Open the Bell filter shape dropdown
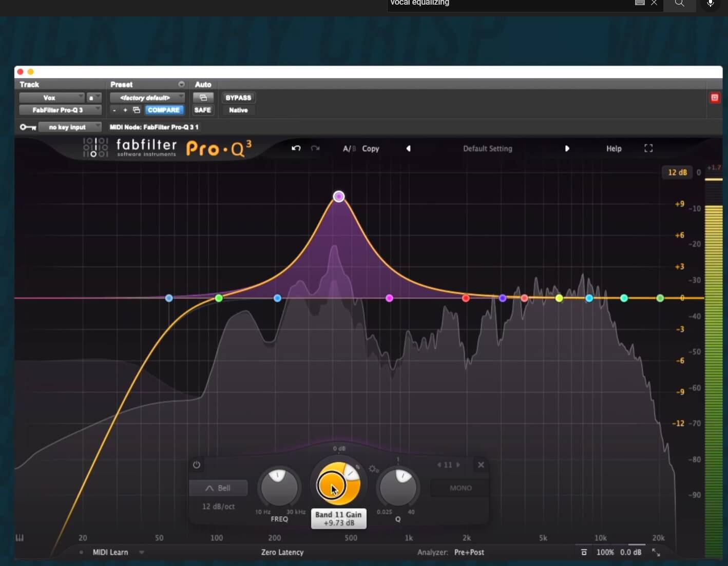 218,488
